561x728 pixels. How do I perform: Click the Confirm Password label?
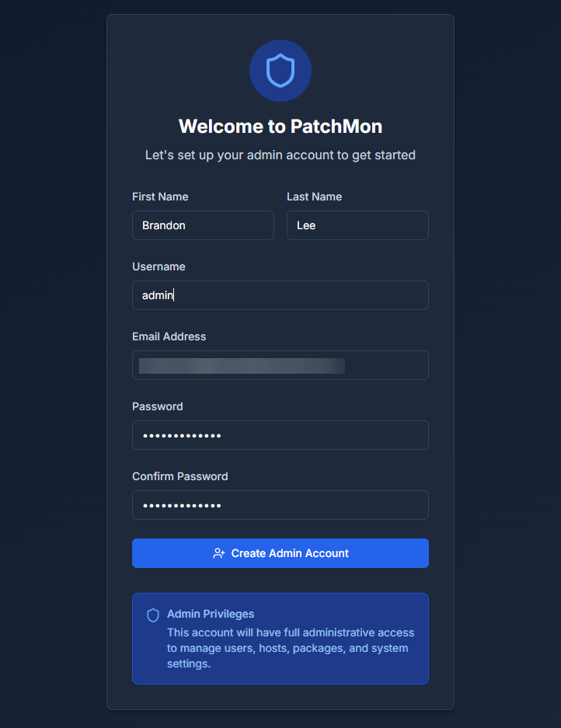pos(180,476)
